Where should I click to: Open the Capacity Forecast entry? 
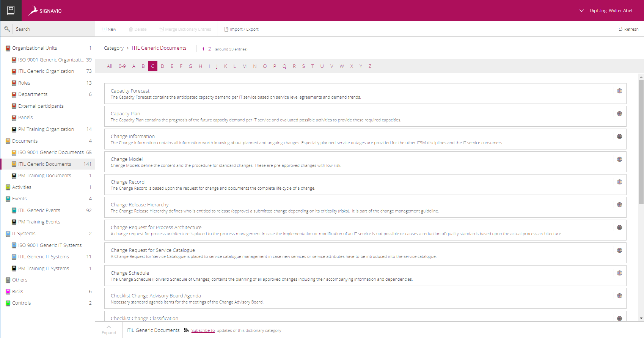tap(365, 94)
